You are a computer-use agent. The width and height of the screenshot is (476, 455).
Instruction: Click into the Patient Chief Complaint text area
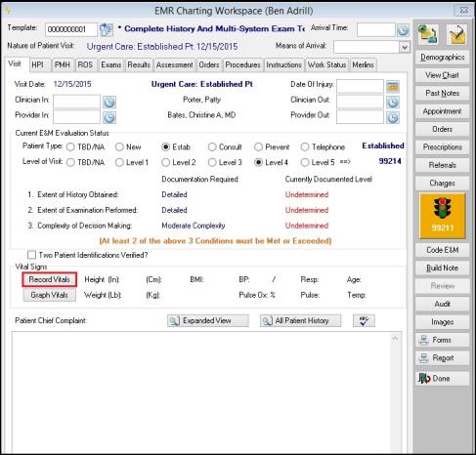[201, 392]
